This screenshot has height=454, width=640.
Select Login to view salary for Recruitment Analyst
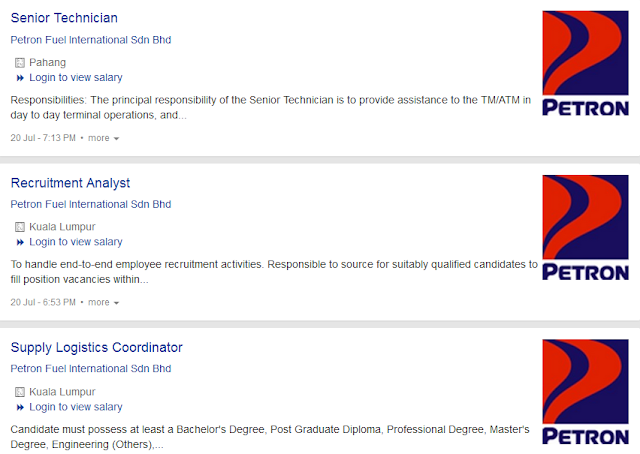tap(76, 242)
